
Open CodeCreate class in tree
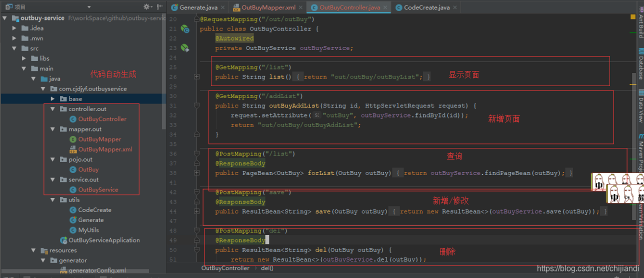pos(94,209)
